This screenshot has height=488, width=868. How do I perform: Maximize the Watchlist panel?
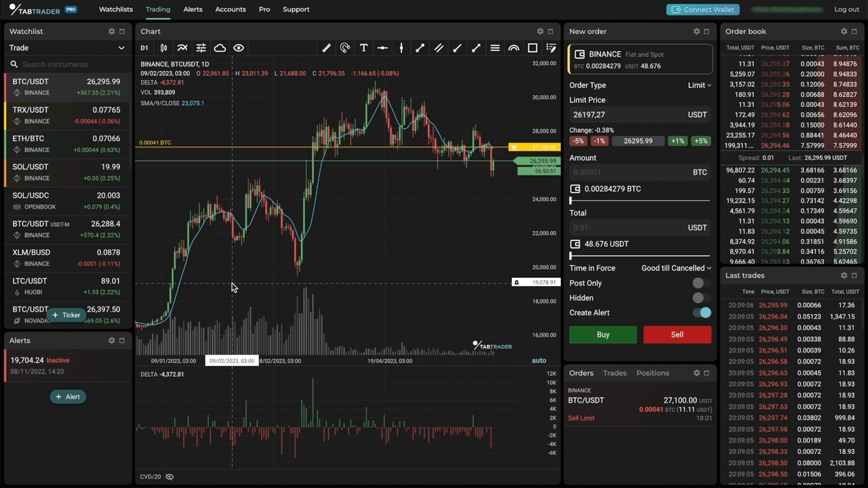pos(122,31)
